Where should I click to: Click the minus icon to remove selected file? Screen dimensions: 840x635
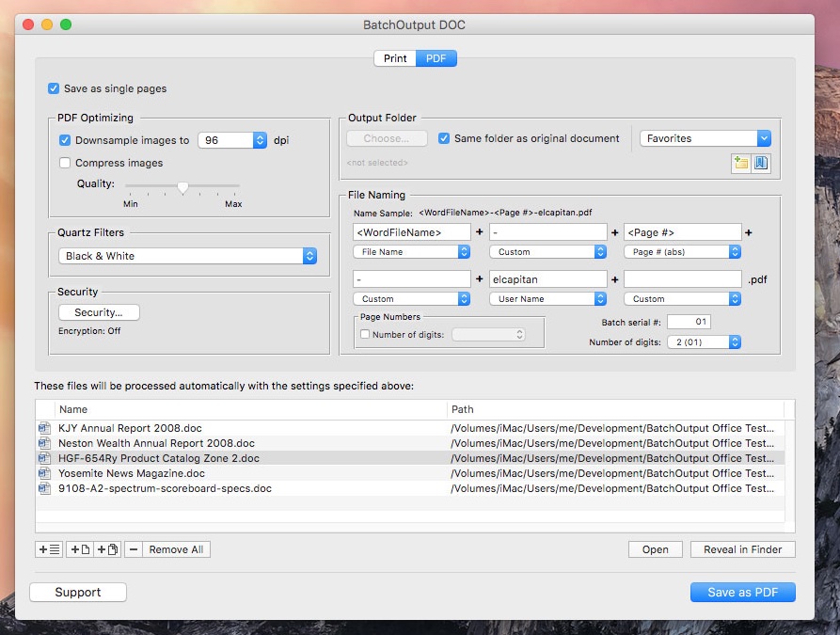coord(134,549)
